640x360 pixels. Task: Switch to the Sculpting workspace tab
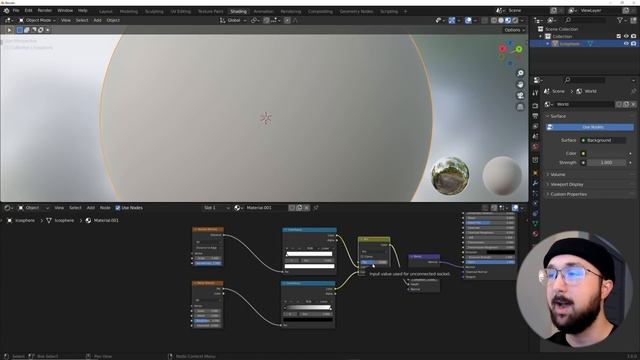click(x=154, y=11)
